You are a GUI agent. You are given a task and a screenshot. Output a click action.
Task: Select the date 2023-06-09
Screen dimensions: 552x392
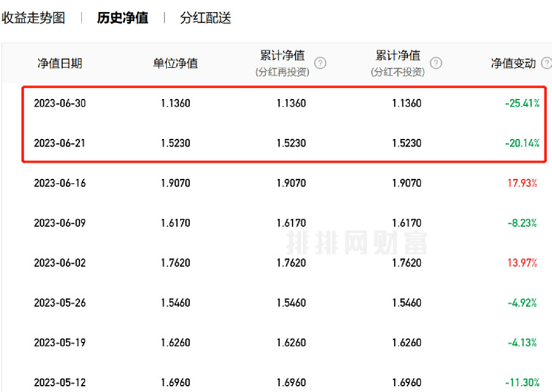point(60,223)
